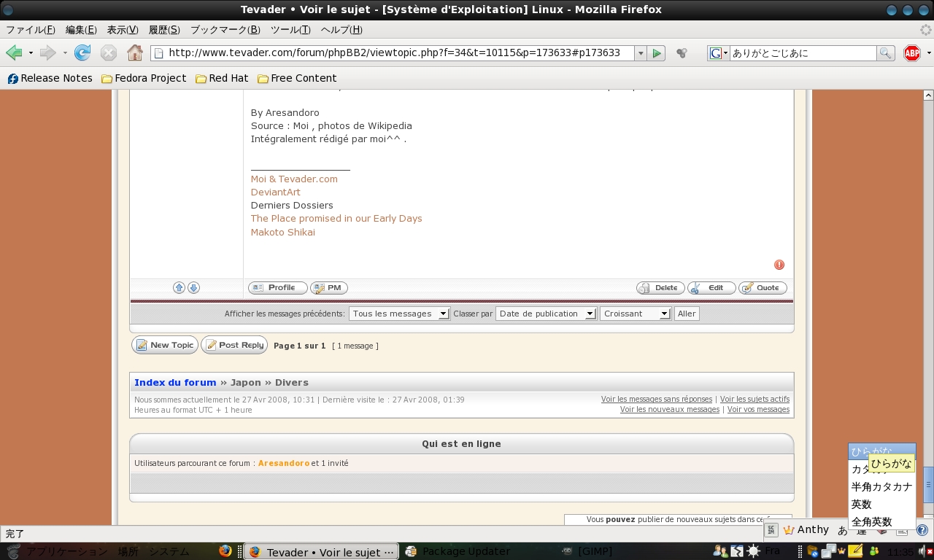Open the 履歴 (History) menu
Image resolution: width=934 pixels, height=560 pixels.
pyautogui.click(x=164, y=30)
